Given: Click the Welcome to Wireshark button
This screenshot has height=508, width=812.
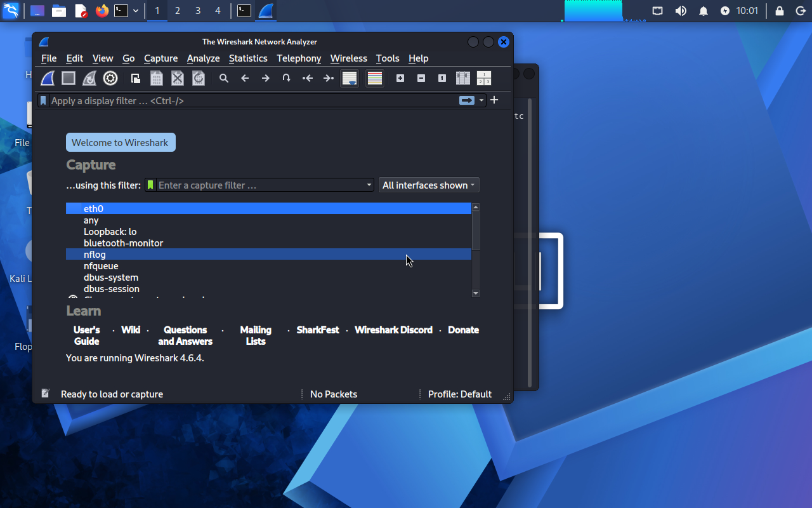Looking at the screenshot, I should coord(121,143).
